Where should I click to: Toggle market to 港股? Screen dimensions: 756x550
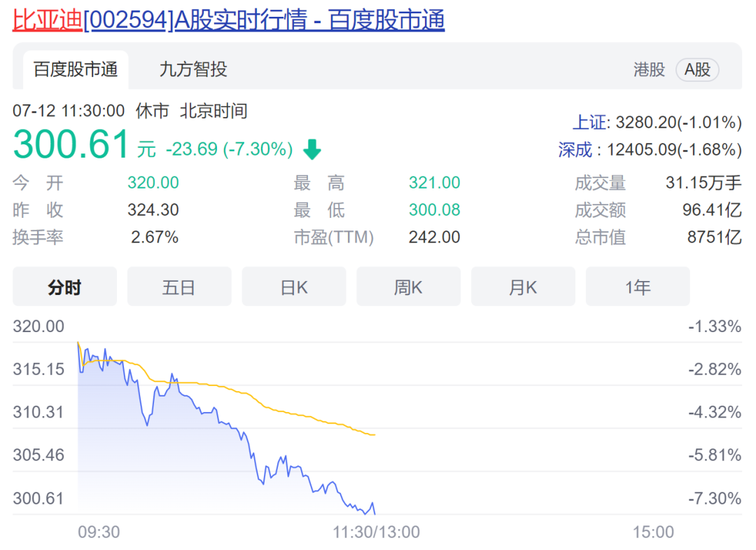tap(649, 69)
